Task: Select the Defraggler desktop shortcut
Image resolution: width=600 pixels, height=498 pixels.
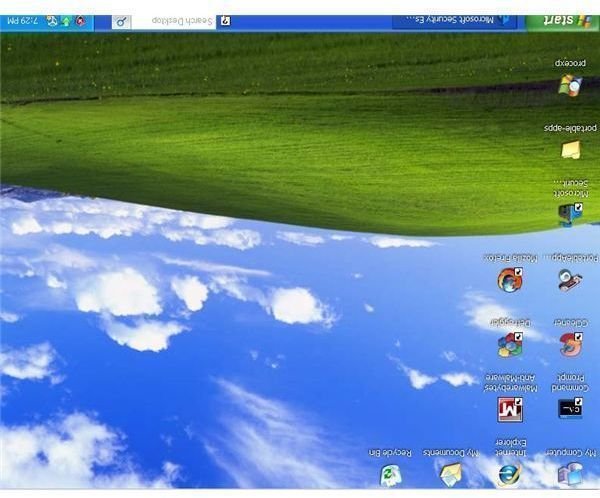Action: click(x=510, y=345)
